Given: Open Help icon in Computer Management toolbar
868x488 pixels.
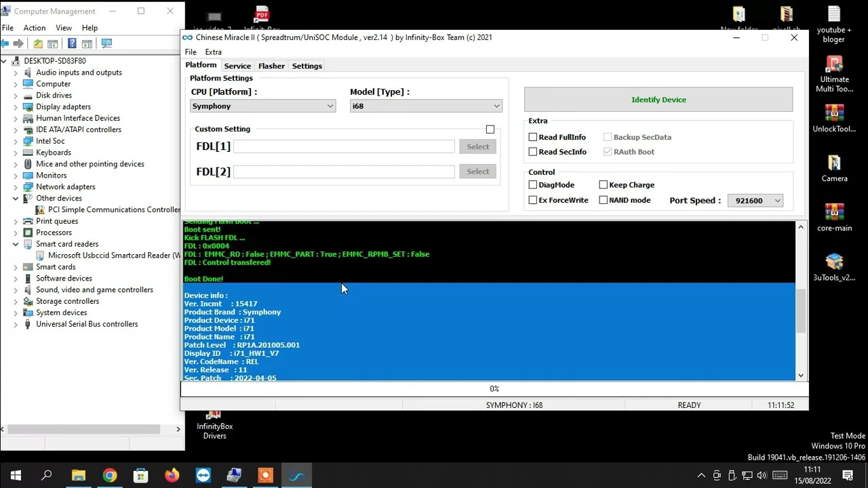Looking at the screenshot, I should coord(72,43).
